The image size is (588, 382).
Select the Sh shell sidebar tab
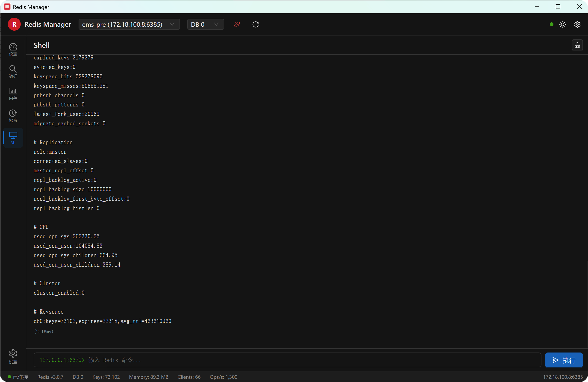(13, 138)
